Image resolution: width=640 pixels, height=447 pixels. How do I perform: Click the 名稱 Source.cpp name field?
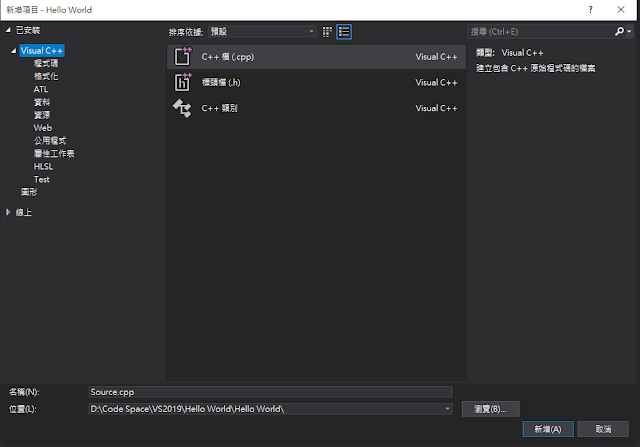[x=270, y=392]
